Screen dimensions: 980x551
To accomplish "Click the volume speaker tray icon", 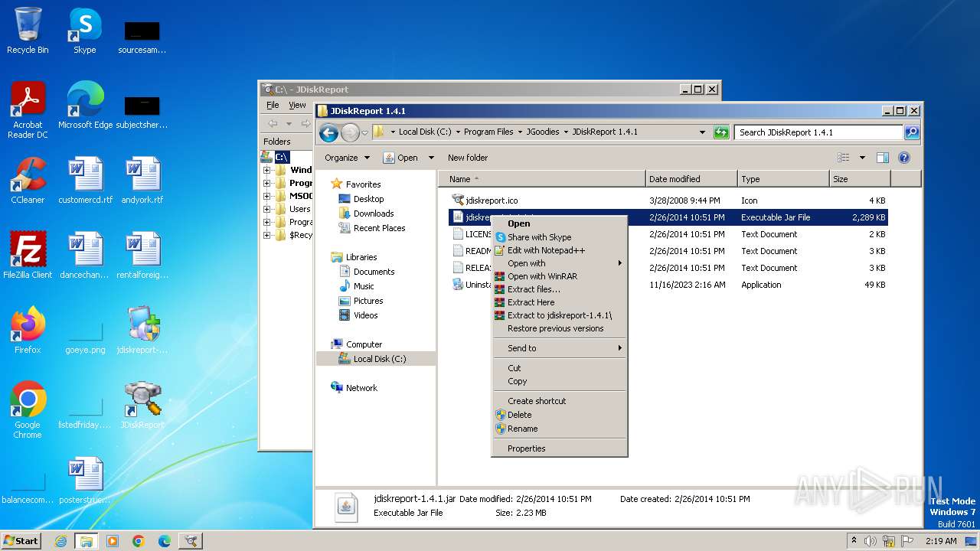I will [x=870, y=541].
